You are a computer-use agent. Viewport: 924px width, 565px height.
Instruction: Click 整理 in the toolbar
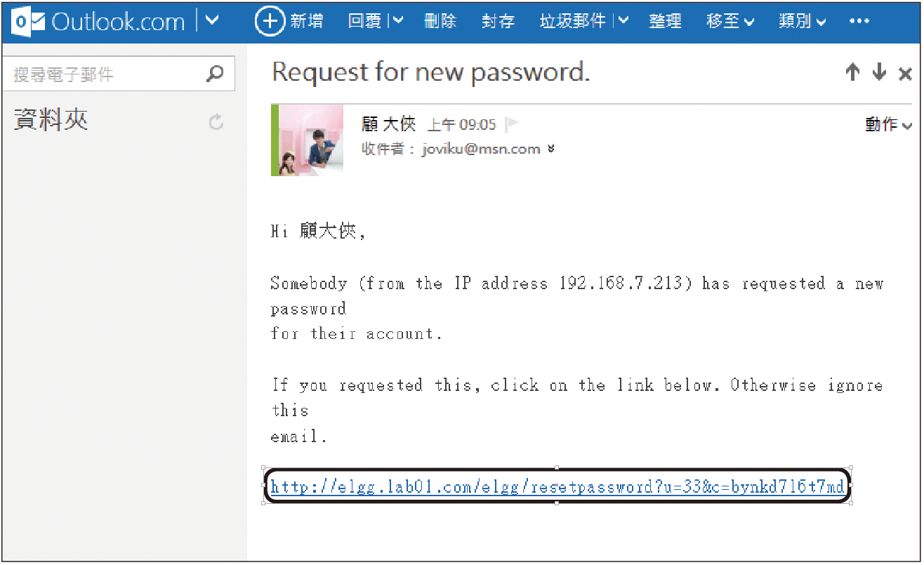pyautogui.click(x=665, y=21)
